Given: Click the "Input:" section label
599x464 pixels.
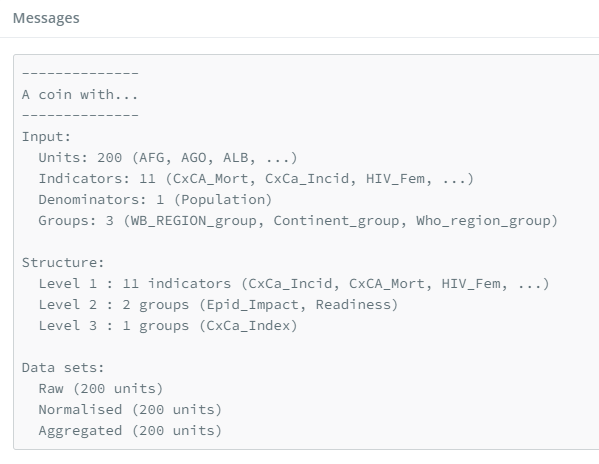Looking at the screenshot, I should pyautogui.click(x=46, y=137).
